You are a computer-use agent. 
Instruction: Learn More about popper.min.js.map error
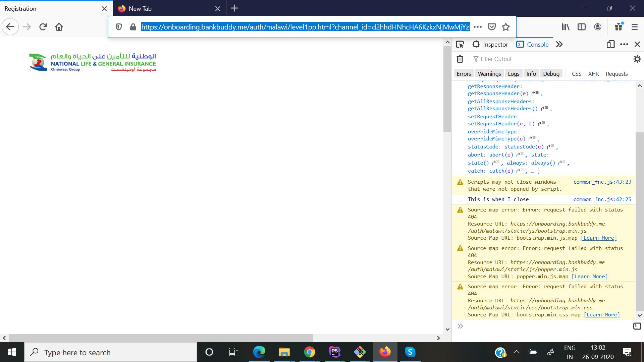(x=590, y=277)
